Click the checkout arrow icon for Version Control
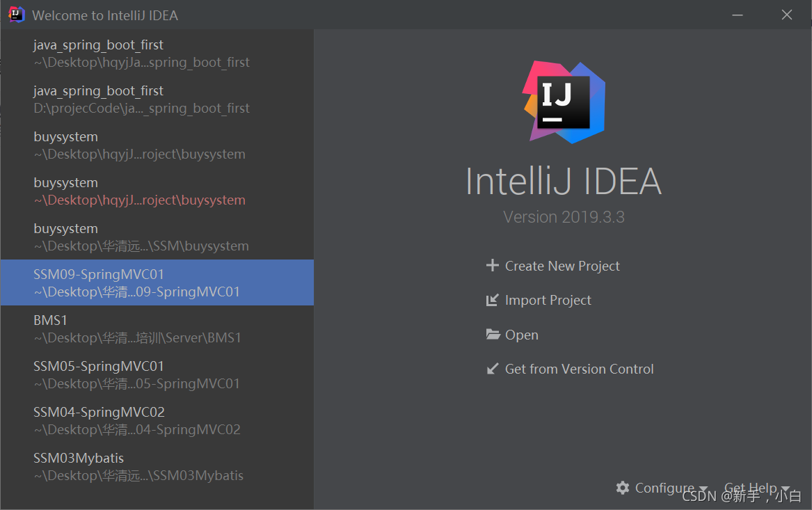This screenshot has height=510, width=812. coord(493,369)
